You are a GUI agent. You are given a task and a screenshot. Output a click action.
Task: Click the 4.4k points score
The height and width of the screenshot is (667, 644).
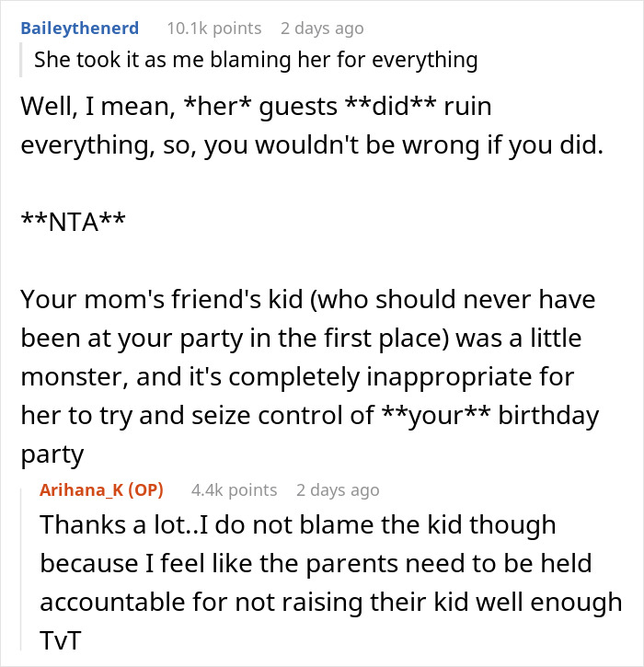pyautogui.click(x=234, y=489)
